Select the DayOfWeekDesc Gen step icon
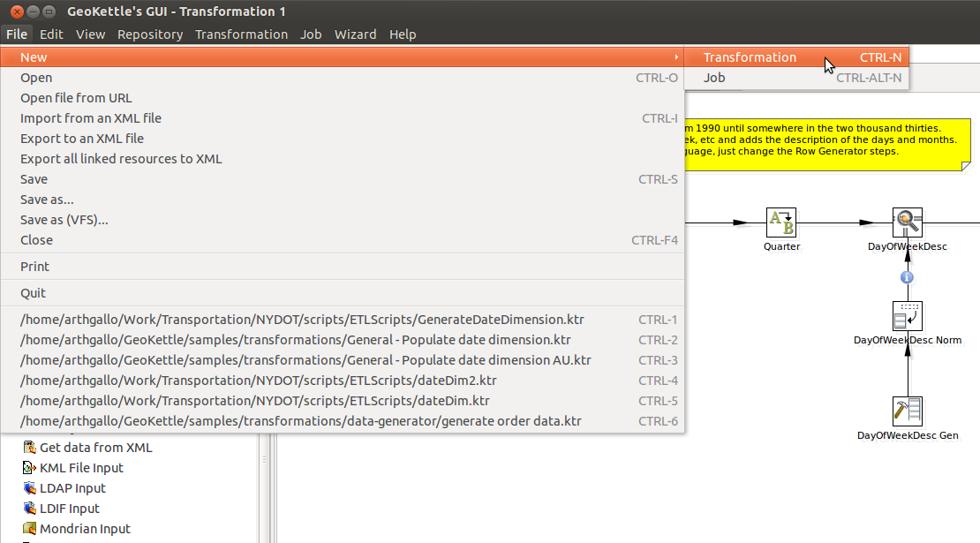The width and height of the screenshot is (980, 543). coord(908,411)
